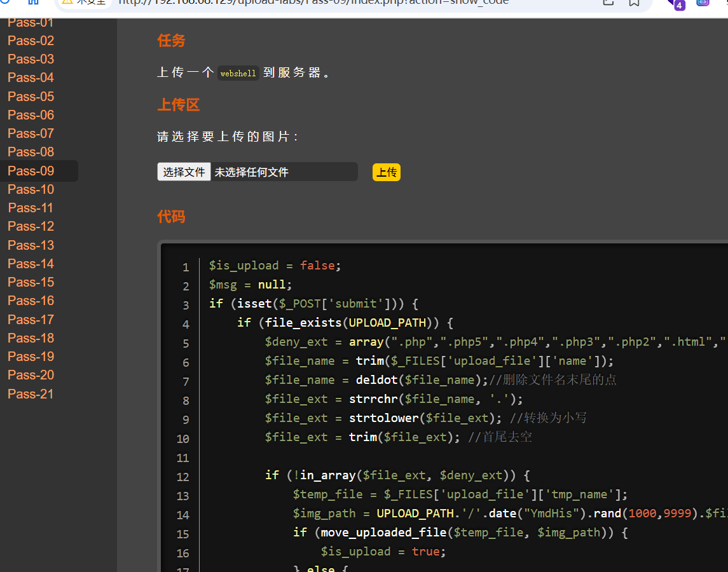Click the 请选择要上传的图片 prompt text

point(228,137)
